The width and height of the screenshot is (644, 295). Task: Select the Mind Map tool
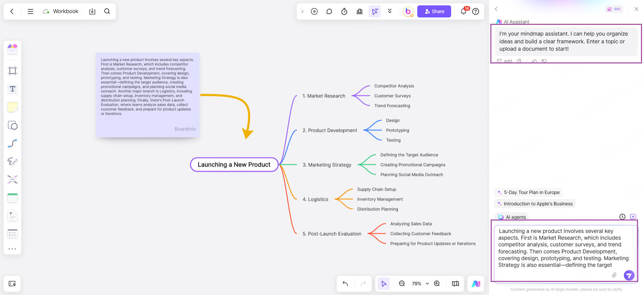tap(12, 180)
